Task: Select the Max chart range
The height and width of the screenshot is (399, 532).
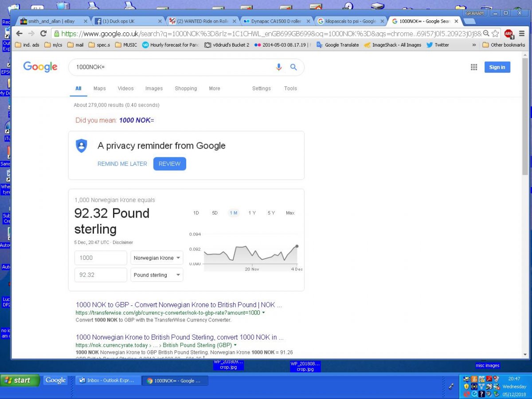Action: (x=290, y=213)
